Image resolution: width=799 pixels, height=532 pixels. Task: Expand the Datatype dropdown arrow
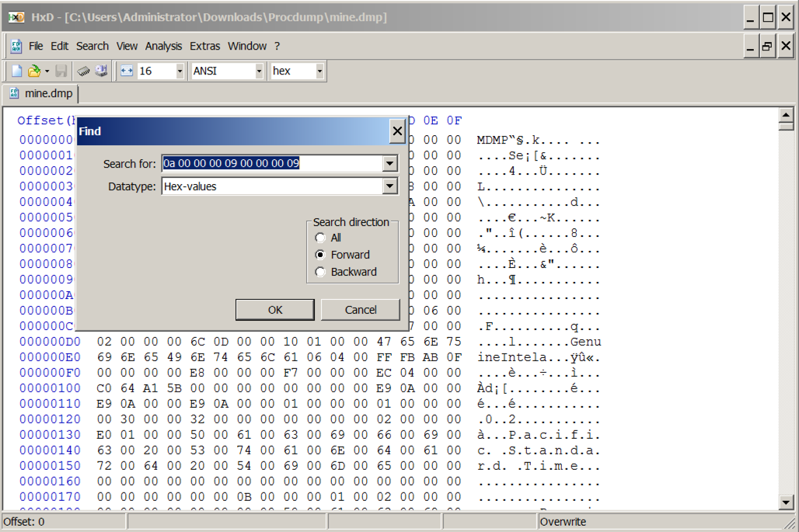click(390, 186)
